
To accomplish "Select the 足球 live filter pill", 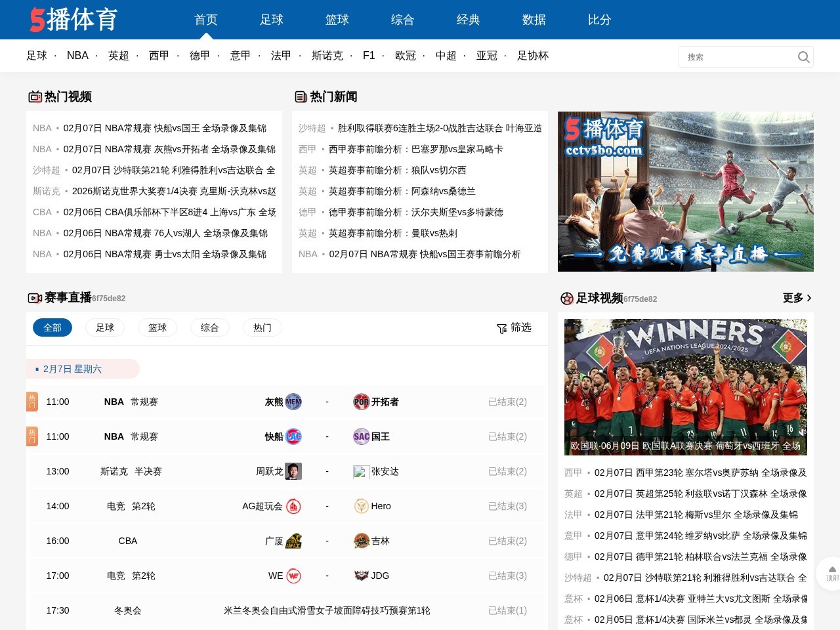I will tap(105, 327).
